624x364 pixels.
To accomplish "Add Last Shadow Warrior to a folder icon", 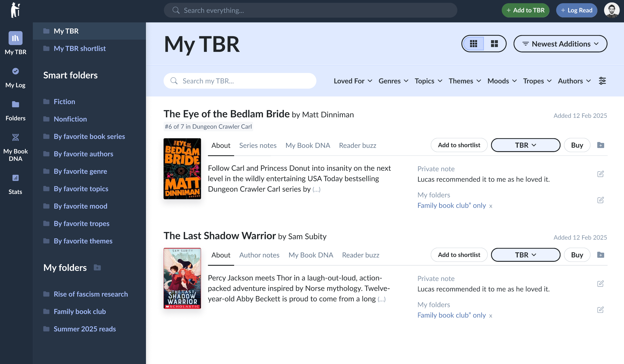I will [x=600, y=255].
